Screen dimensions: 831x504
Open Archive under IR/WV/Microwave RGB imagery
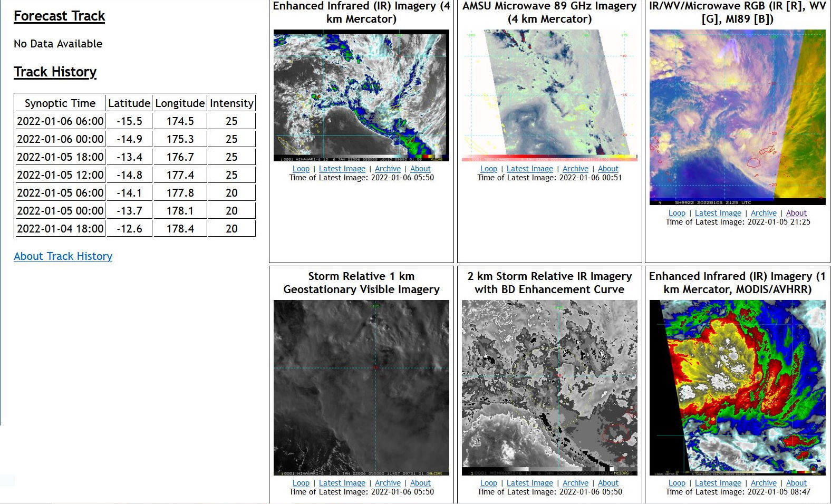click(764, 213)
